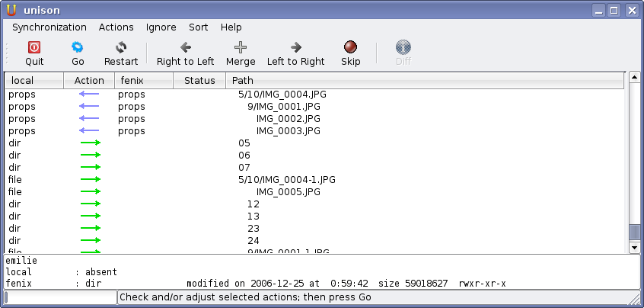This screenshot has width=644, height=308.
Task: Click the progress bar in status area
Action: tap(60, 297)
